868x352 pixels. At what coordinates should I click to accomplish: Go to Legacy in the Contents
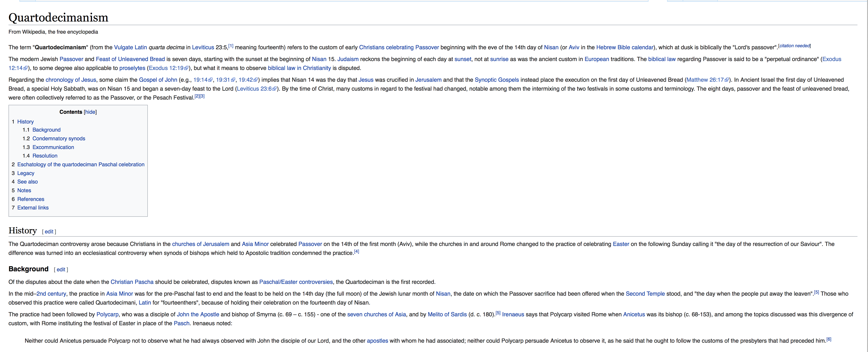pyautogui.click(x=26, y=173)
